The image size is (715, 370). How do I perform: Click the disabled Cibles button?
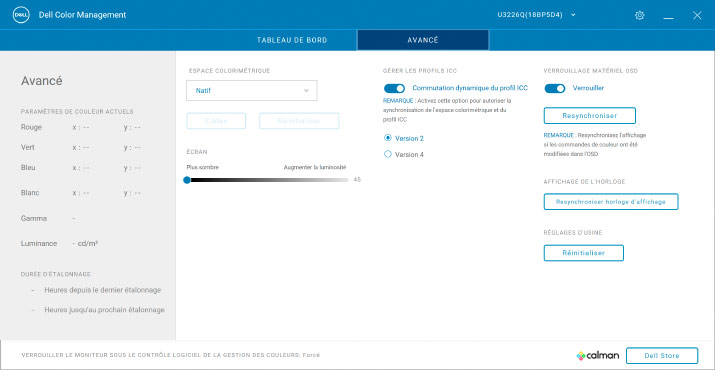pos(216,121)
